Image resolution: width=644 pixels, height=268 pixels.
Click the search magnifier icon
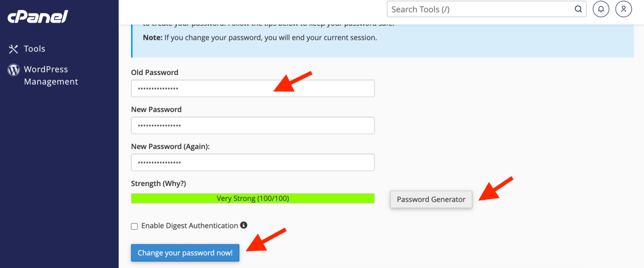pyautogui.click(x=578, y=9)
